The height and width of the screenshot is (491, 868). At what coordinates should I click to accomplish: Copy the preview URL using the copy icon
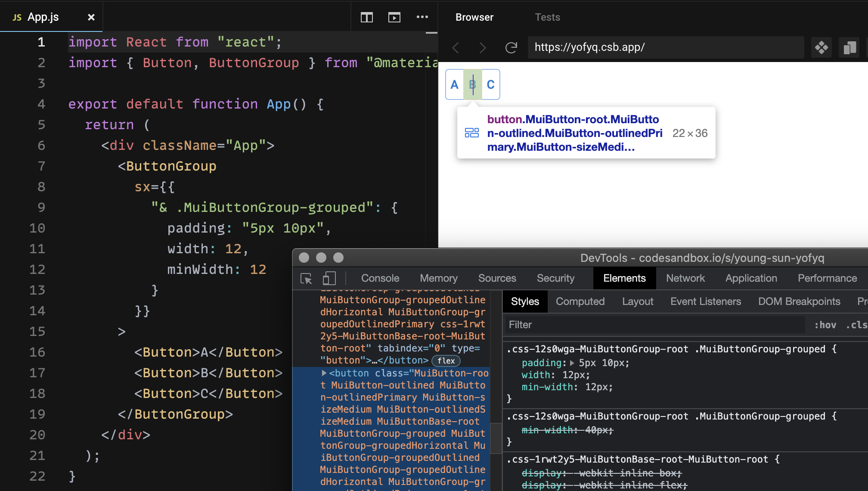pos(849,47)
